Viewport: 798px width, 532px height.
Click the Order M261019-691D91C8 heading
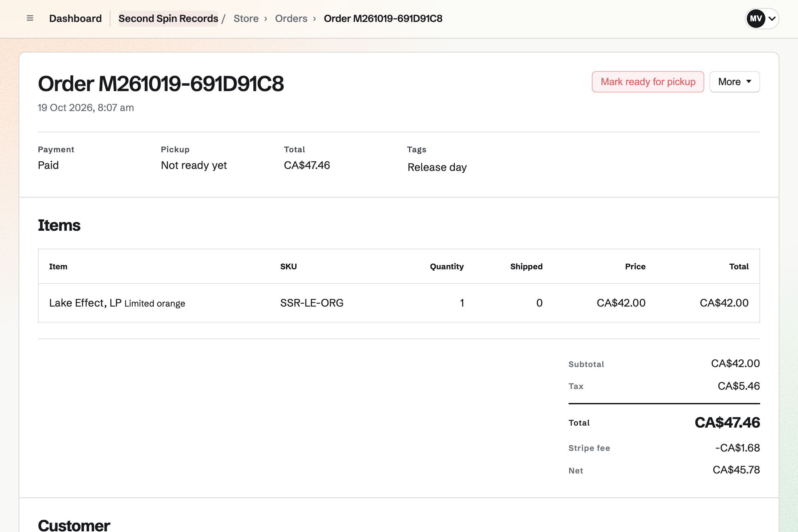click(161, 83)
